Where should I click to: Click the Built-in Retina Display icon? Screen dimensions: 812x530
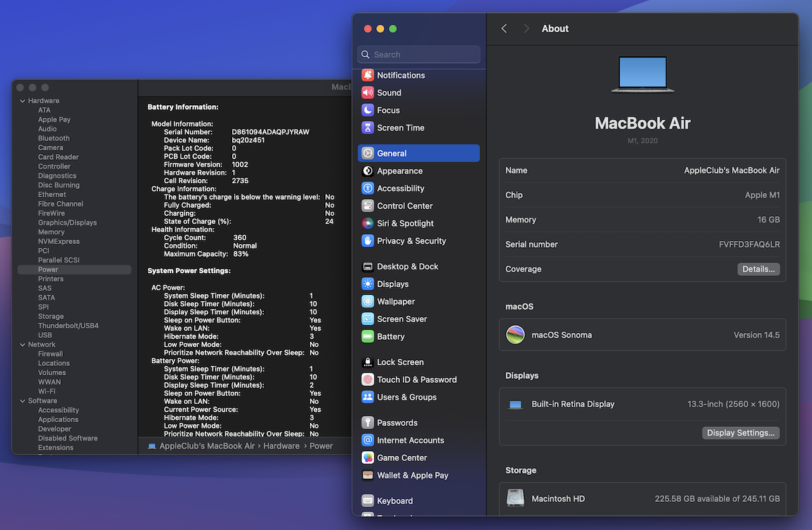(x=515, y=404)
